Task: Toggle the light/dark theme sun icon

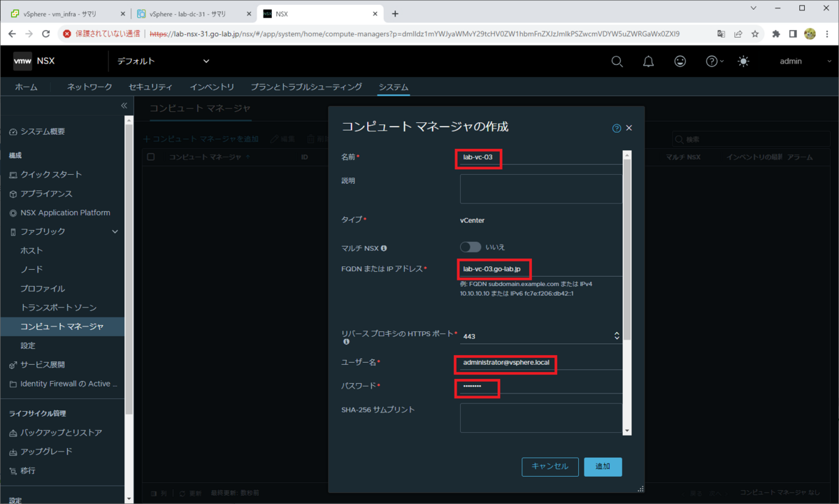Action: [x=743, y=62]
